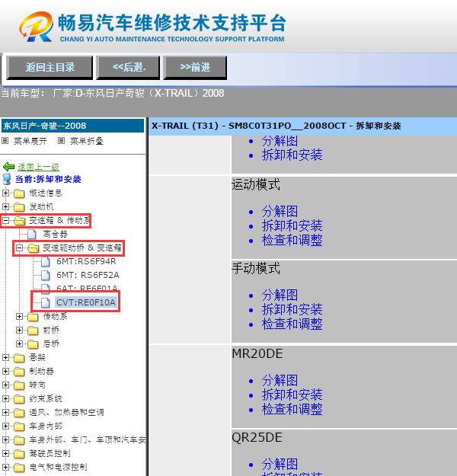Screen dimensions: 457x476
Task: Expand the 电气和电源控制 tree node
Action: (5, 467)
